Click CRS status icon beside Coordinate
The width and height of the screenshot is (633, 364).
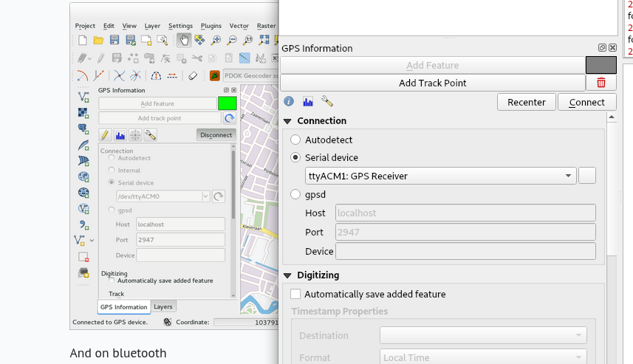pyautogui.click(x=167, y=322)
